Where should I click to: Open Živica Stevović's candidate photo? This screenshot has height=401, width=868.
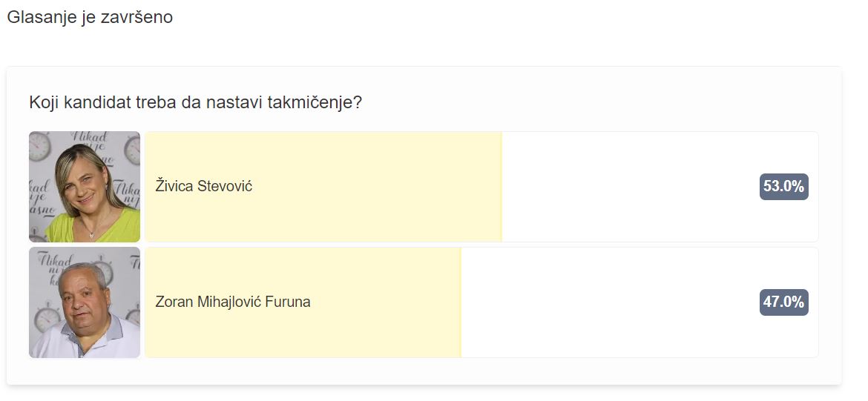coord(85,187)
